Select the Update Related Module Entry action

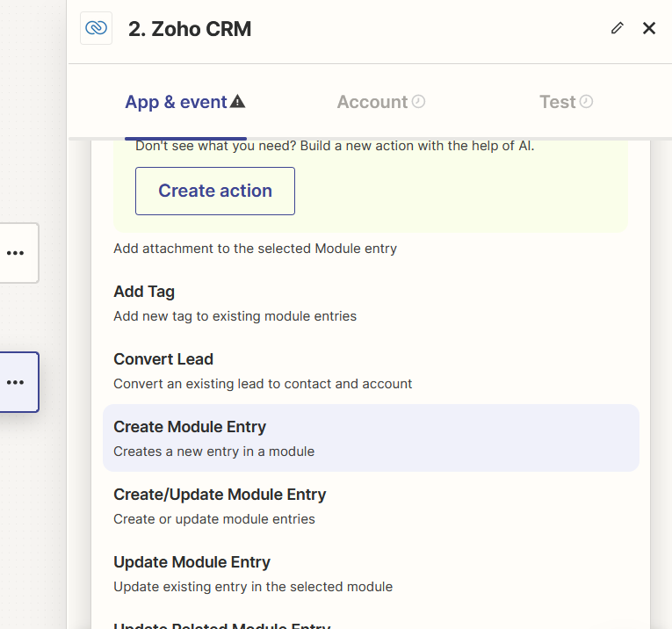[221, 625]
